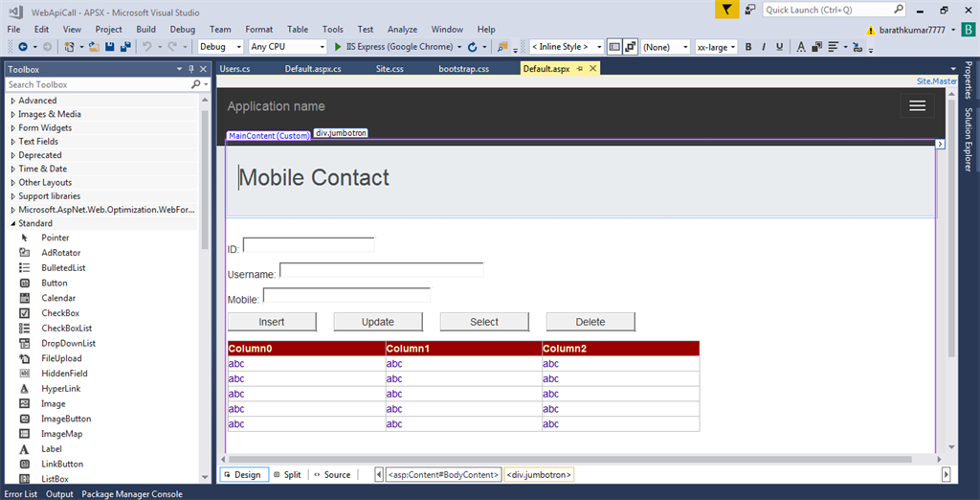The image size is (980, 500).
Task: Open the Format menu
Action: point(258,30)
